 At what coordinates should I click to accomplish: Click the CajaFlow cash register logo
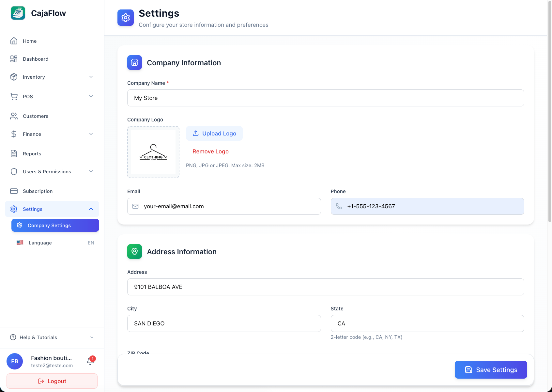point(18,13)
